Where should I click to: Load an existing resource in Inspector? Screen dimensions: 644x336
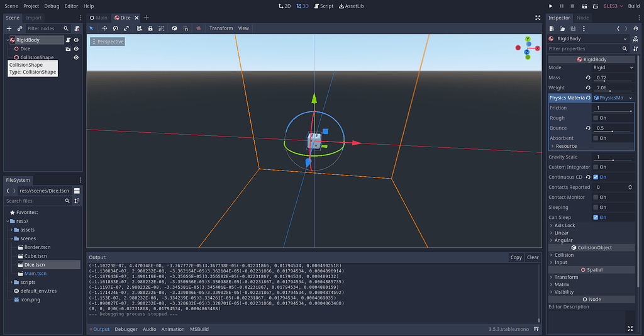[562, 29]
